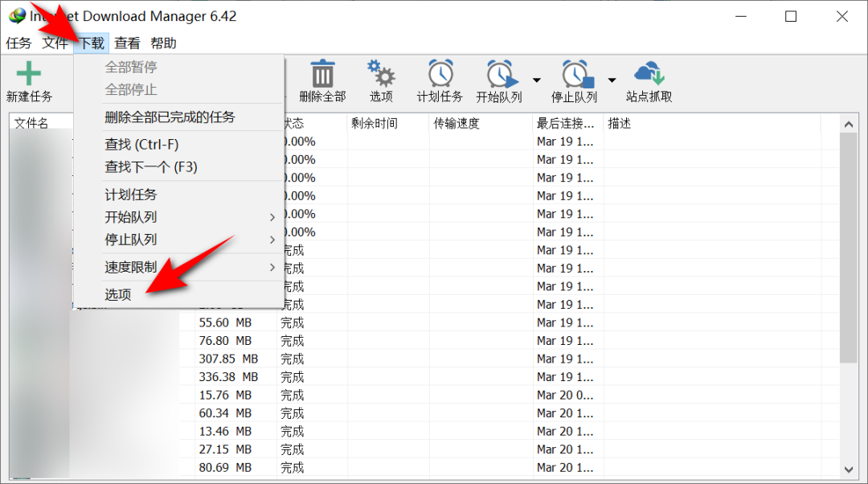The height and width of the screenshot is (484, 868).
Task: Choose 计划任务 from the download menu
Action: (x=178, y=195)
